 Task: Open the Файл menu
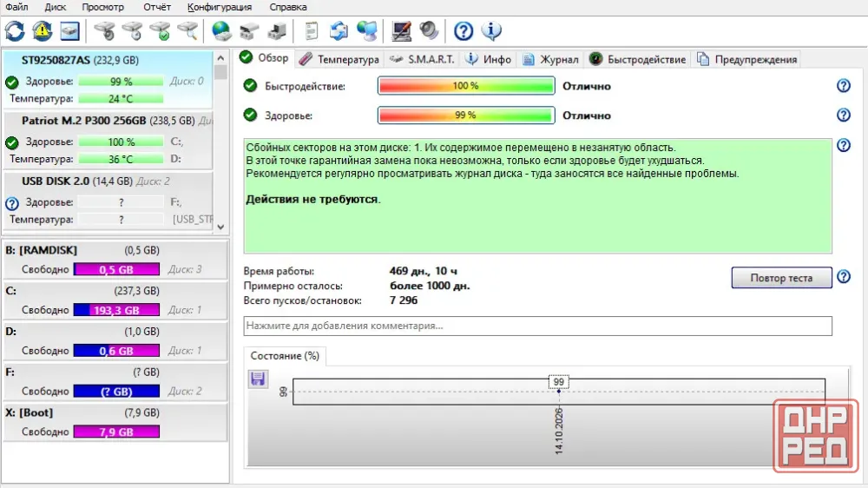pos(16,7)
